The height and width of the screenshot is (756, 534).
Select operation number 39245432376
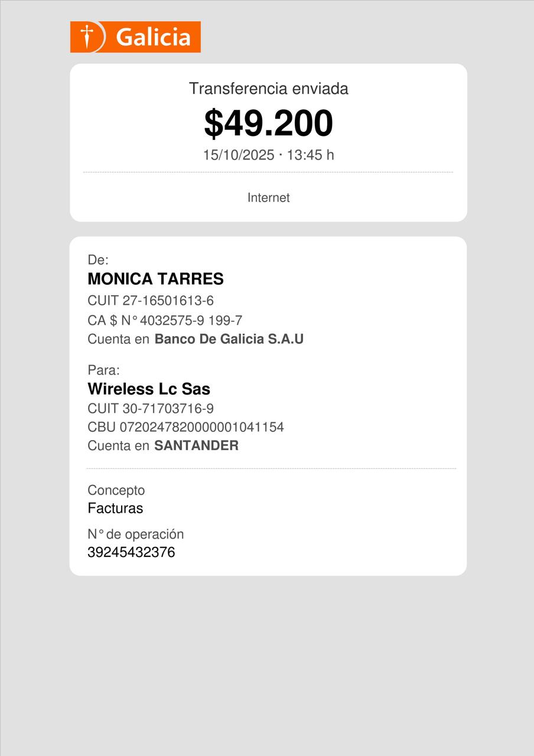click(131, 553)
